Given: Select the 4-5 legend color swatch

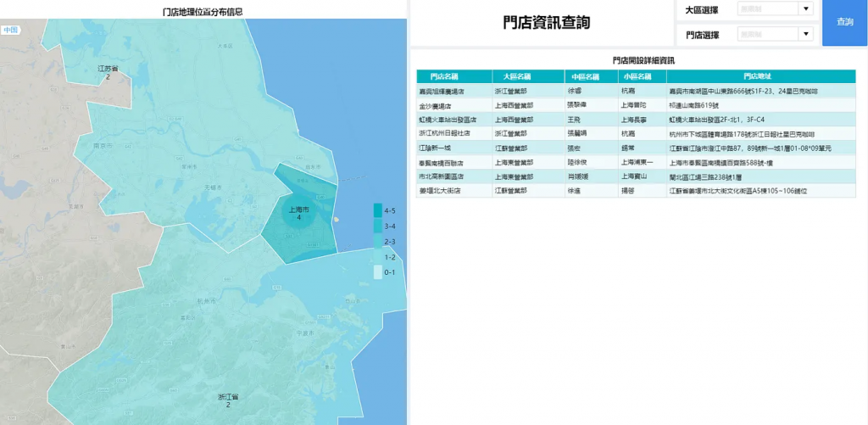Looking at the screenshot, I should [x=377, y=210].
